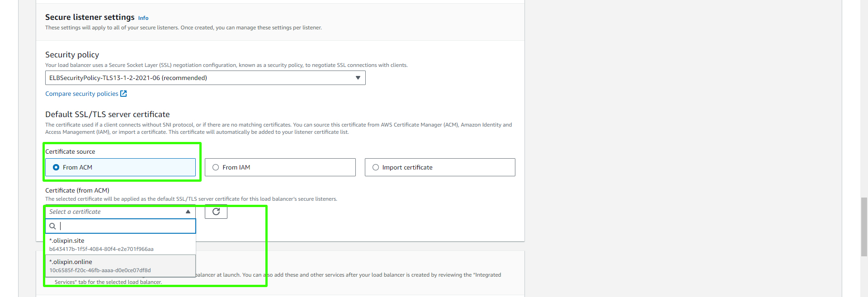Click the Certificate source label
Viewport: 868px width, 297px height.
click(70, 151)
